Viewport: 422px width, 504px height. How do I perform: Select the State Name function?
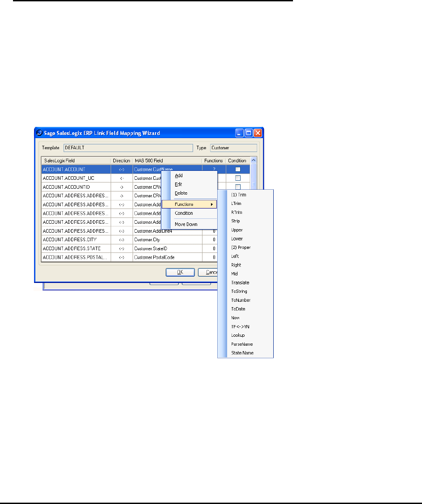coord(245,353)
